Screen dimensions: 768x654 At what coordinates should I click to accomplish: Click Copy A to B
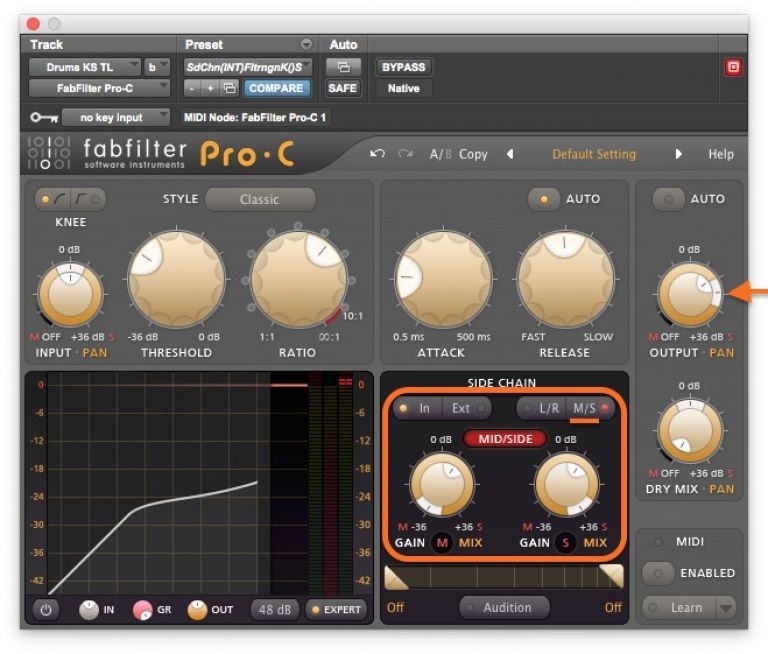tap(473, 154)
